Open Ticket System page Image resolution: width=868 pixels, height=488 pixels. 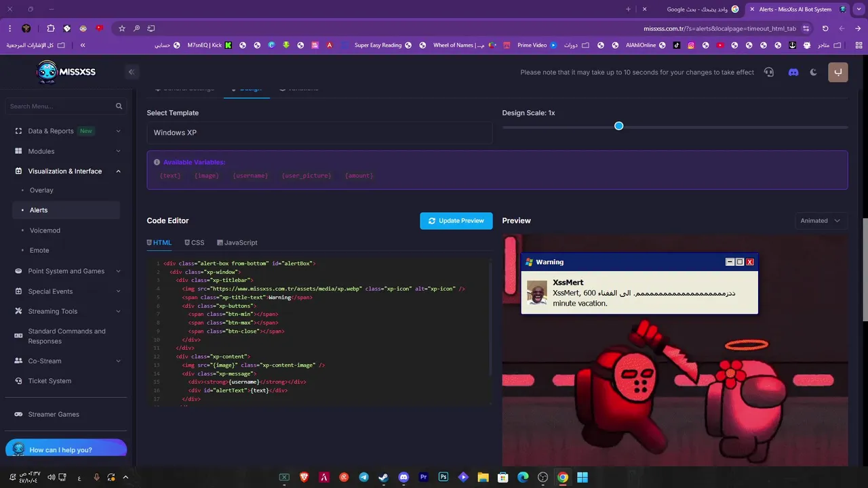click(50, 381)
